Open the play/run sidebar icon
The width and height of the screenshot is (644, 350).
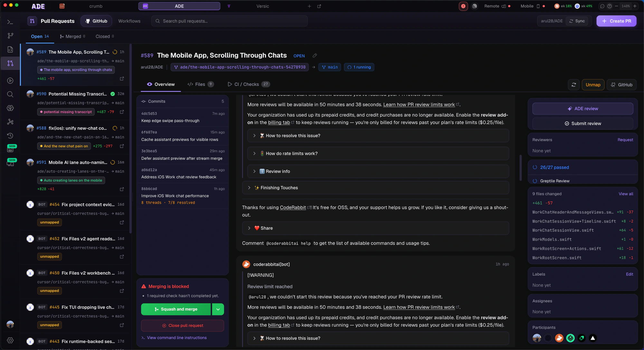(10, 81)
